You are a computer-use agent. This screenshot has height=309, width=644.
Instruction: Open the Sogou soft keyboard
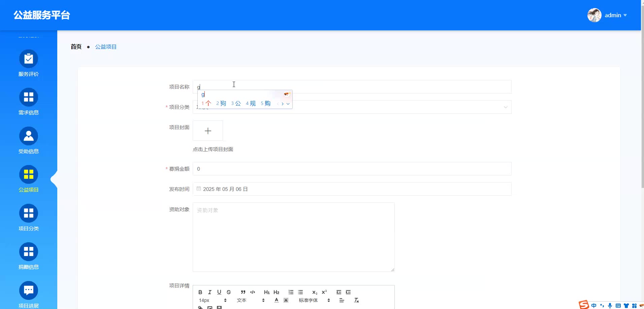[x=618, y=306]
